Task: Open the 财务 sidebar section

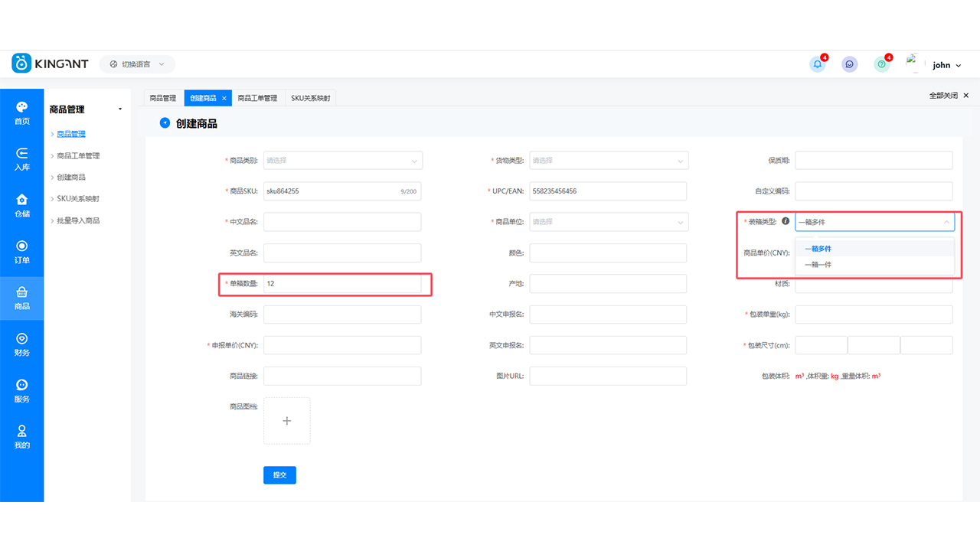Action: (x=22, y=344)
